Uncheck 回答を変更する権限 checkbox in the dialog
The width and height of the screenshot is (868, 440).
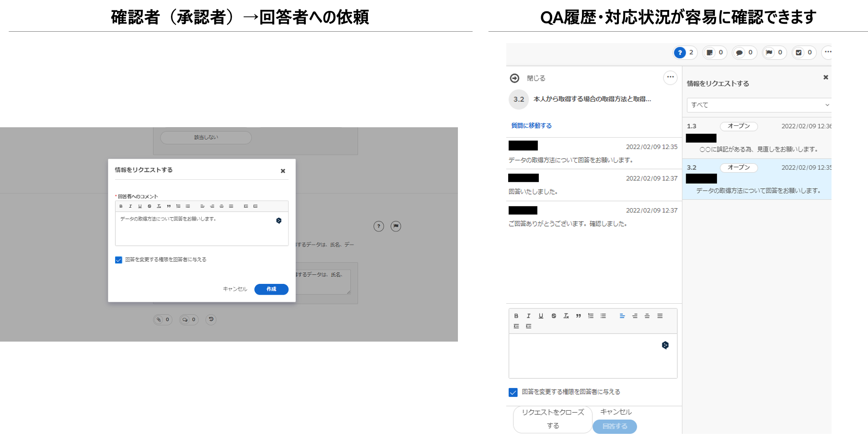[119, 260]
